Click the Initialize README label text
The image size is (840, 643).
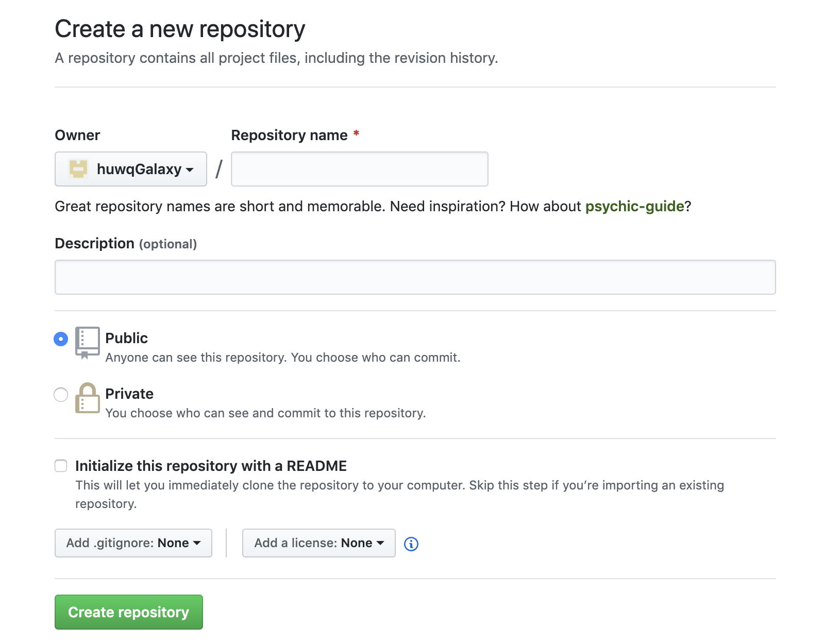(x=211, y=466)
